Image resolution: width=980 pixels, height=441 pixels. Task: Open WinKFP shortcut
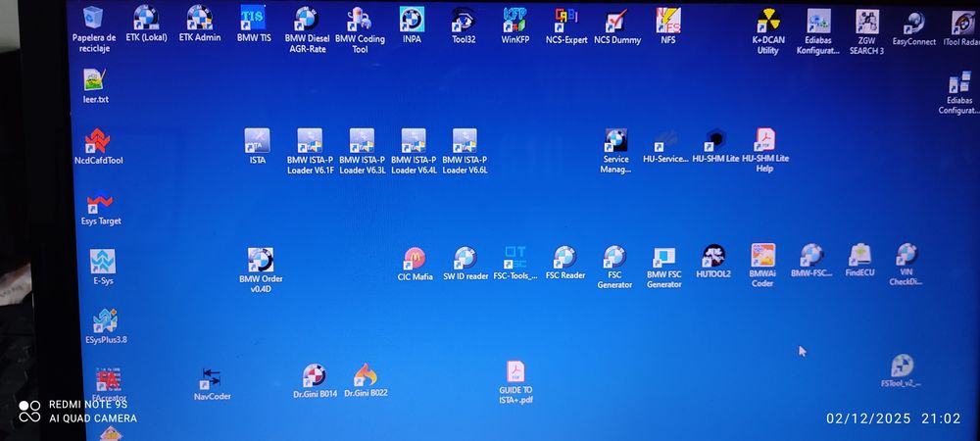[515, 24]
